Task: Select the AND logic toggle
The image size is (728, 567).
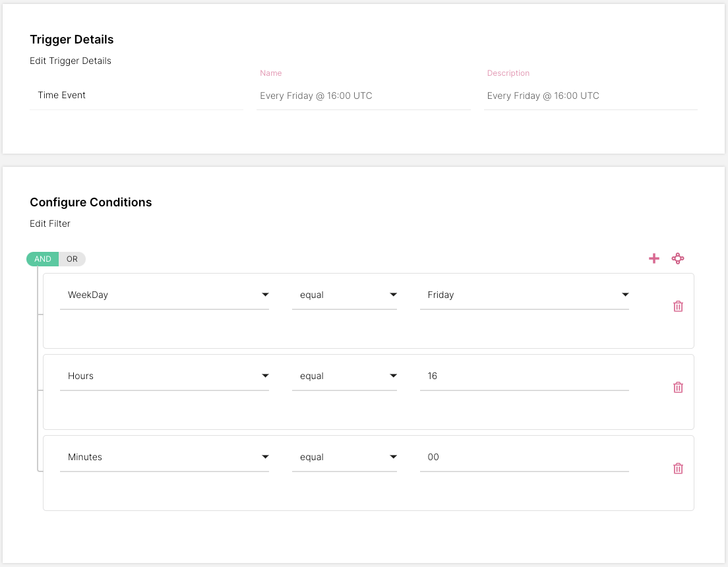Action: pyautogui.click(x=43, y=259)
